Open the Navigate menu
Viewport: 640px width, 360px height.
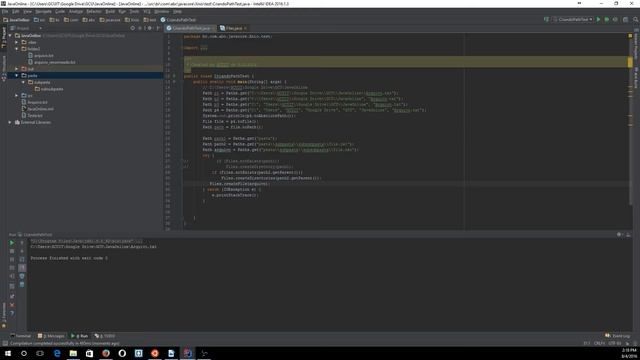[x=43, y=11]
